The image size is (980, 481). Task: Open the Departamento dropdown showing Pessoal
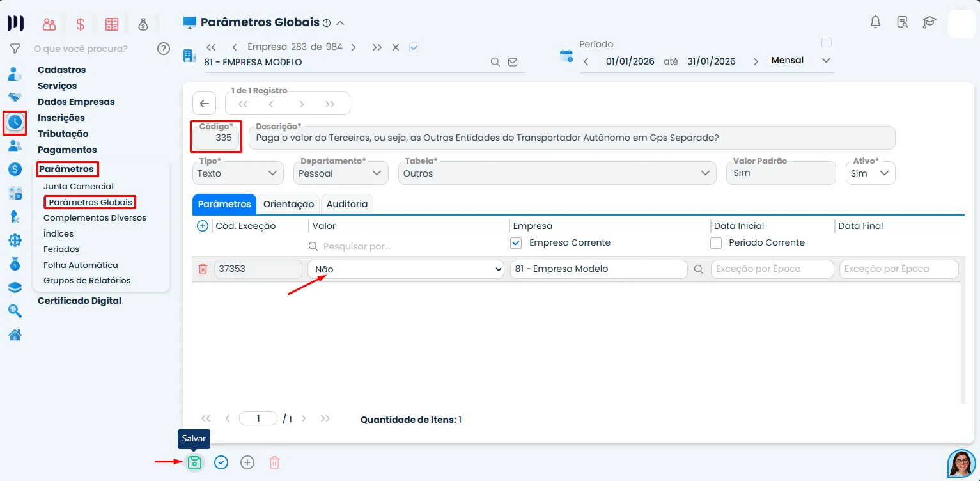pyautogui.click(x=341, y=173)
